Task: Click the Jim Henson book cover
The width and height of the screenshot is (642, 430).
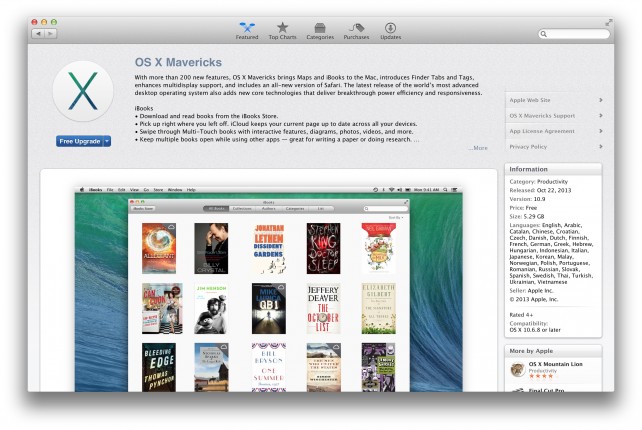Action: click(x=211, y=308)
